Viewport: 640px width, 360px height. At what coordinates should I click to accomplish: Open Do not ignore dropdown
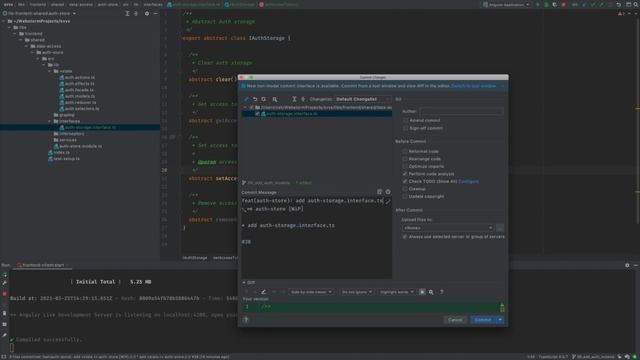(x=357, y=292)
